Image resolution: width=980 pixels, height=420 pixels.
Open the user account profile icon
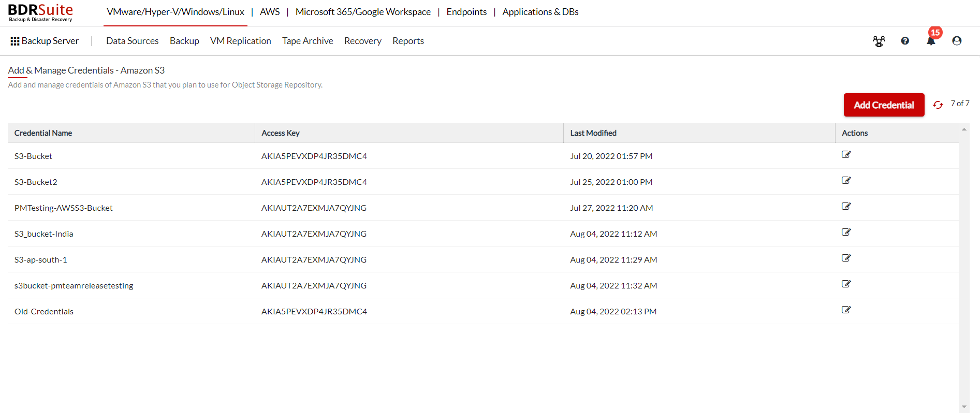957,41
